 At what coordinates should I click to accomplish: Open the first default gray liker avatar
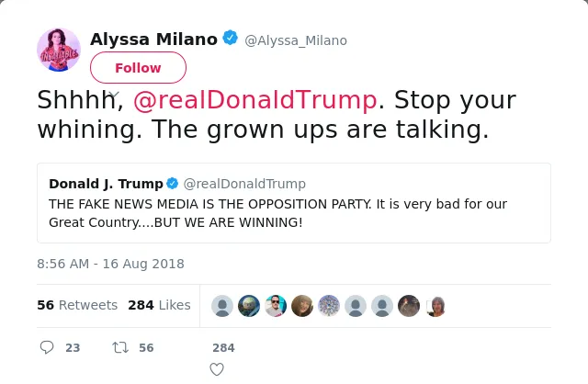(x=222, y=306)
